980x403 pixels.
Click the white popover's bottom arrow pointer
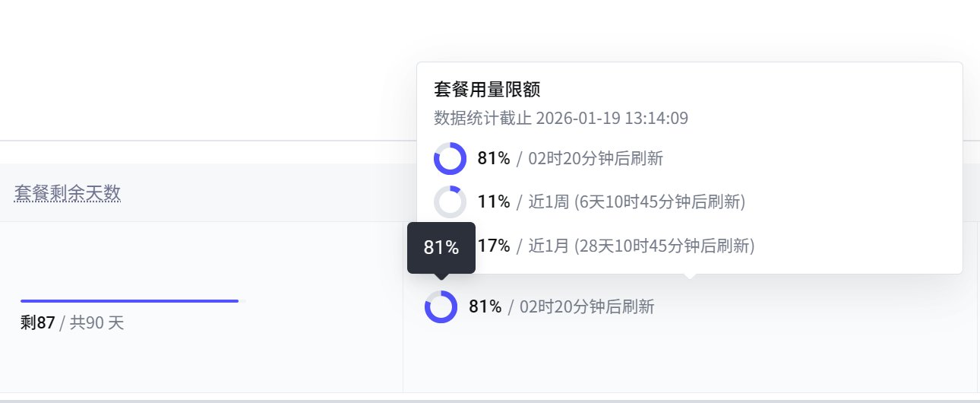tap(689, 276)
